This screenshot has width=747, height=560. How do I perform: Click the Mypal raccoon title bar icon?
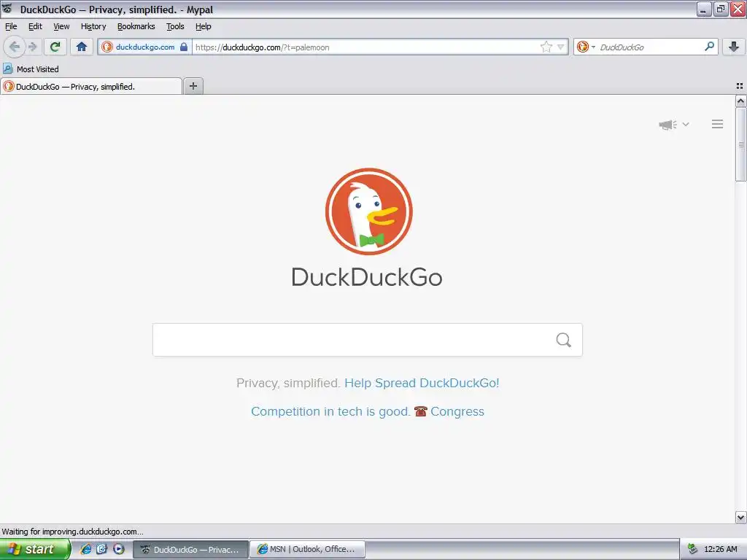[7, 9]
